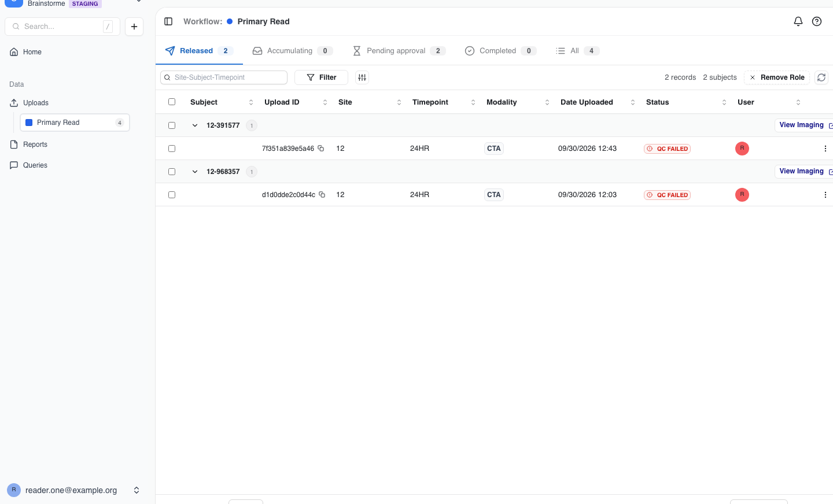This screenshot has height=504, width=833.
Task: Toggle the sidebar panel icon
Action: coord(168,21)
